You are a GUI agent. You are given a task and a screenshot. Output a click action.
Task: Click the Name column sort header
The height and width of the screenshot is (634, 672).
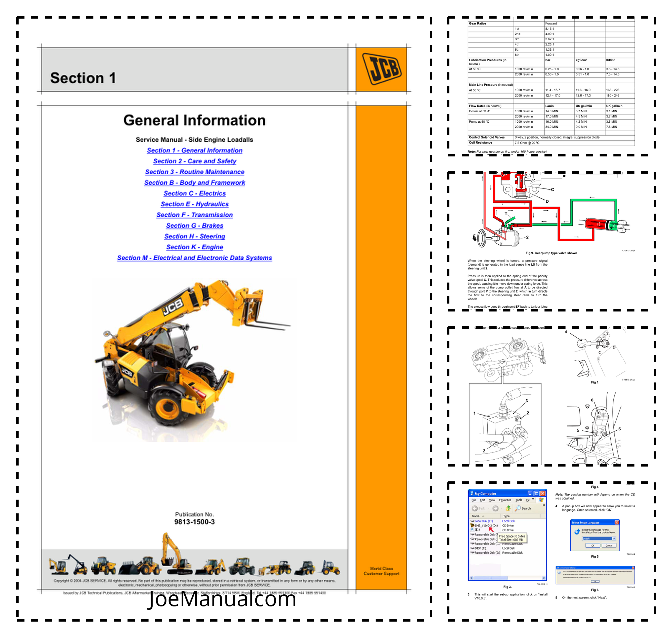tap(476, 516)
